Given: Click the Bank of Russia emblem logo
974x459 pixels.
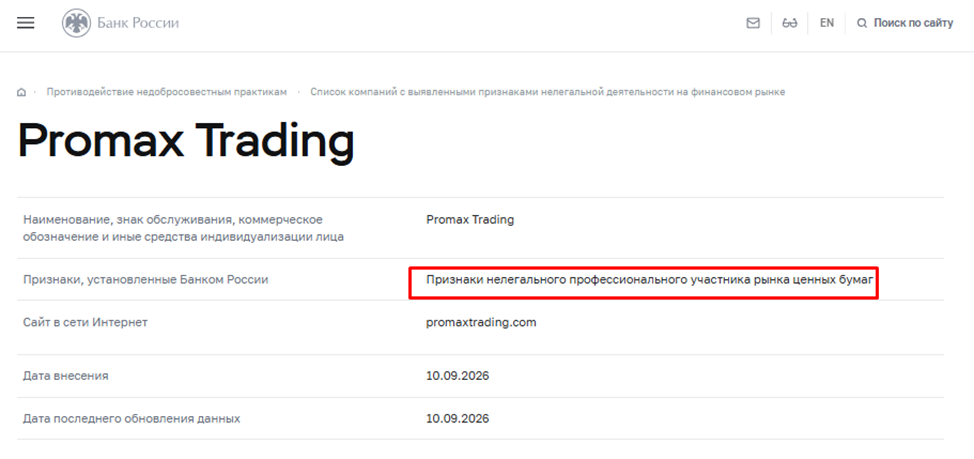Looking at the screenshot, I should (x=76, y=24).
